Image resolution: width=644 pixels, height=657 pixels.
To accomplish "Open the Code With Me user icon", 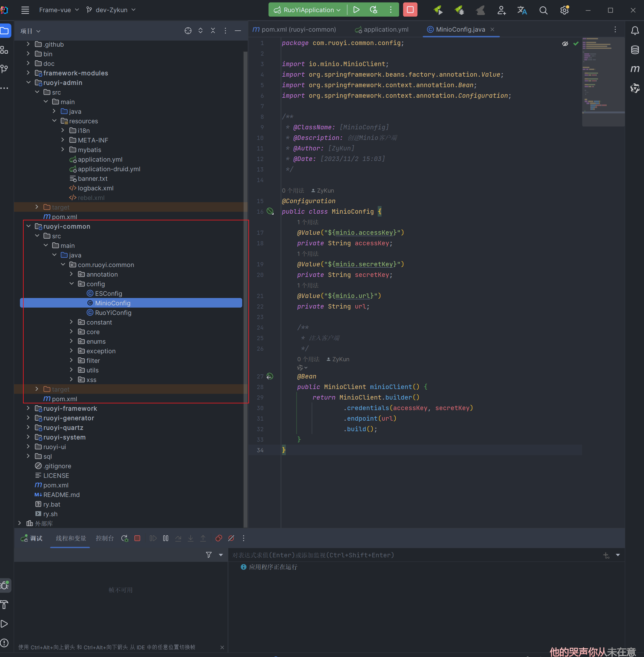I will click(501, 10).
